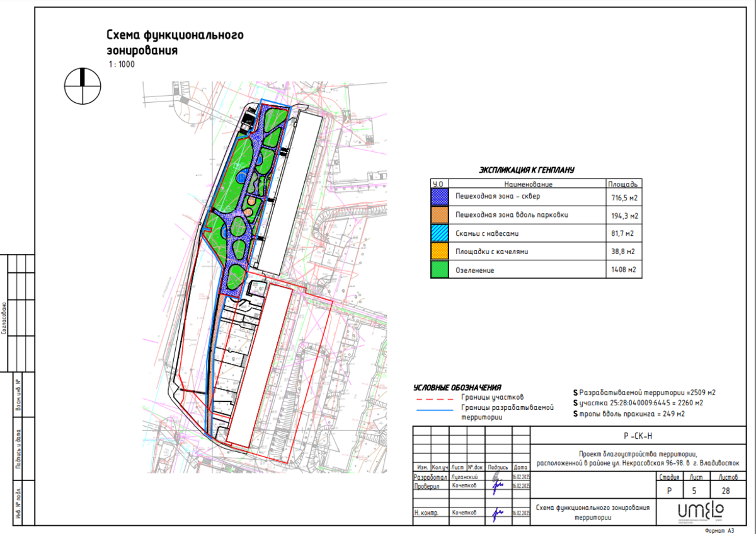Pick the light-blue hatched Скамьи с навесами swatch
This screenshot has height=534, width=756.
point(439,234)
